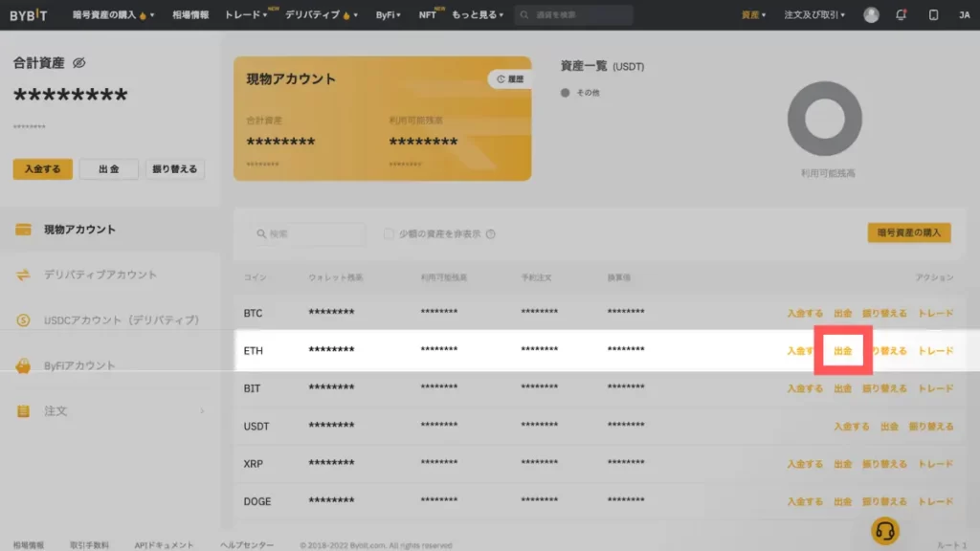
Task: Click トレード in the DOGE row
Action: click(935, 501)
